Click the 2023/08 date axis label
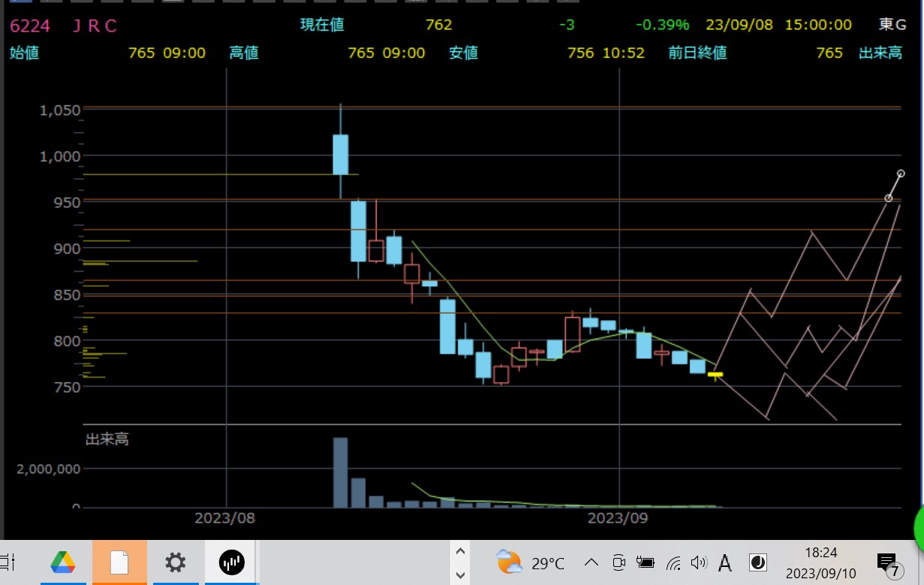 pos(226,518)
